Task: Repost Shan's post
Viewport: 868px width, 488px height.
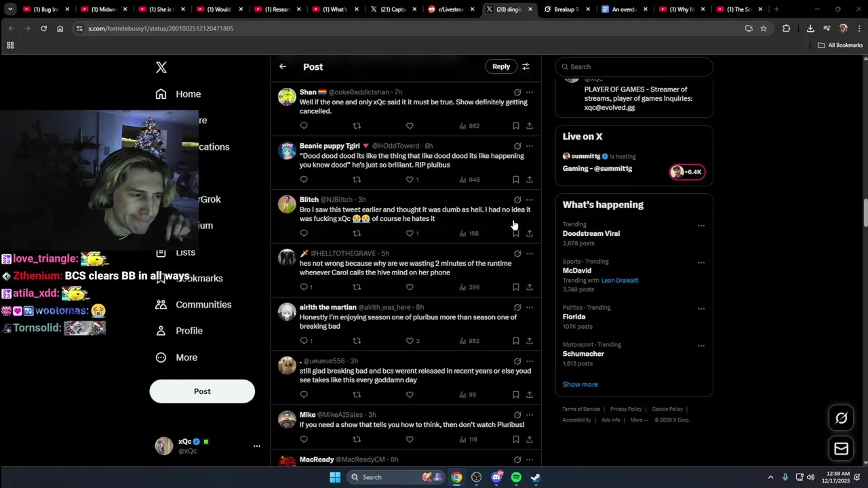Action: pyautogui.click(x=357, y=125)
